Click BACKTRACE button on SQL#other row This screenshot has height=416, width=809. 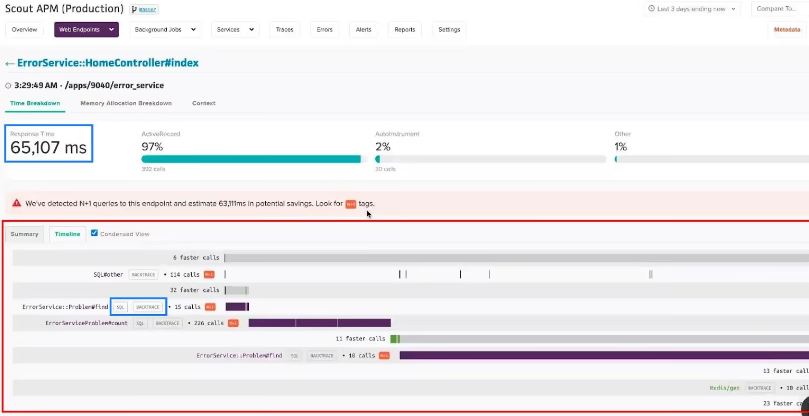point(143,275)
